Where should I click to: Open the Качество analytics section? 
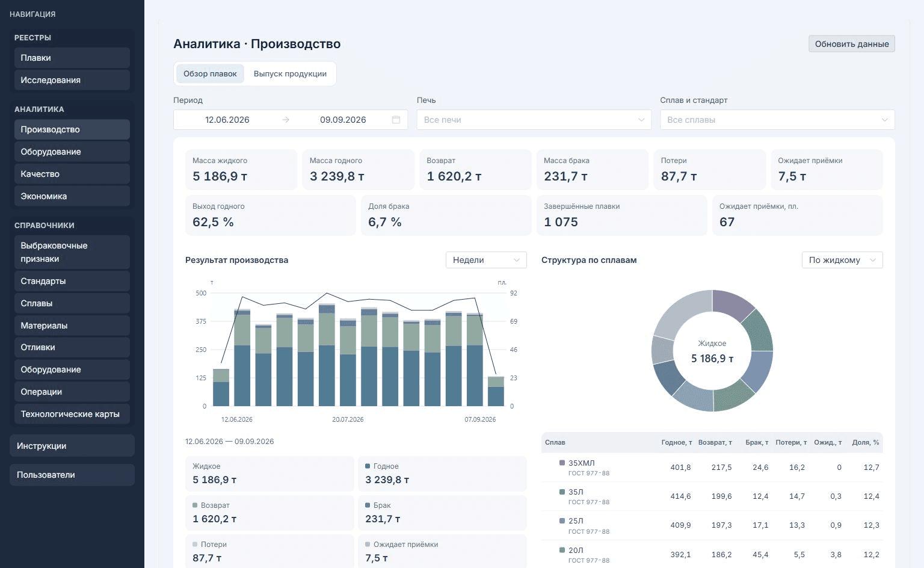coord(72,174)
